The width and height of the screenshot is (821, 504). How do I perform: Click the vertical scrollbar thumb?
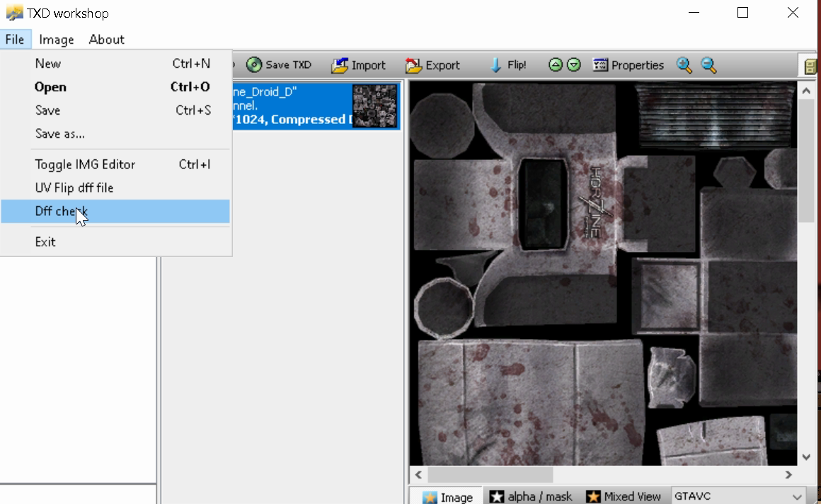pyautogui.click(x=806, y=161)
